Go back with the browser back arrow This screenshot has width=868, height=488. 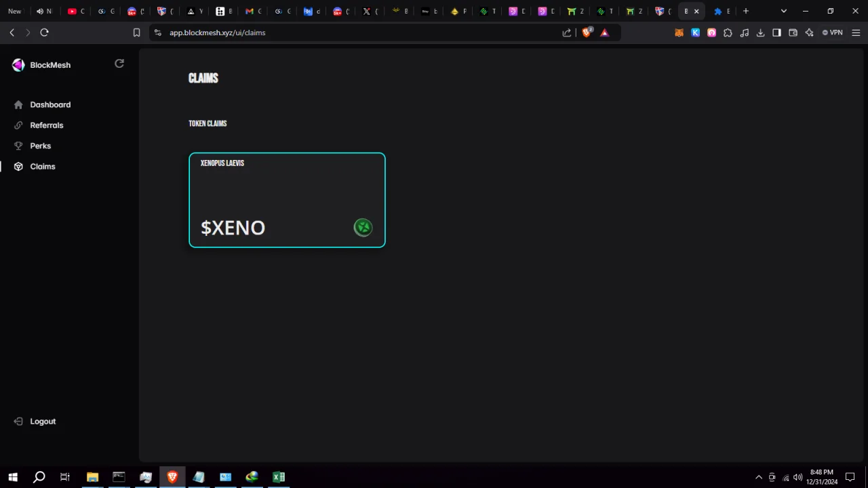click(12, 33)
